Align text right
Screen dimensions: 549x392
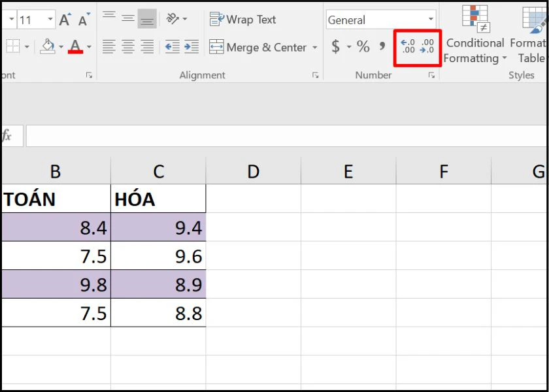tap(147, 46)
